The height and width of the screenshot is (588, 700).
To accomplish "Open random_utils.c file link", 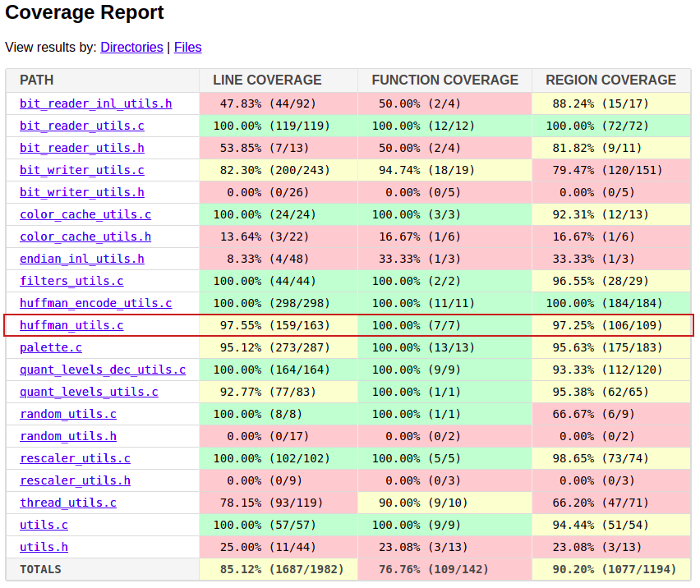I will tap(68, 414).
